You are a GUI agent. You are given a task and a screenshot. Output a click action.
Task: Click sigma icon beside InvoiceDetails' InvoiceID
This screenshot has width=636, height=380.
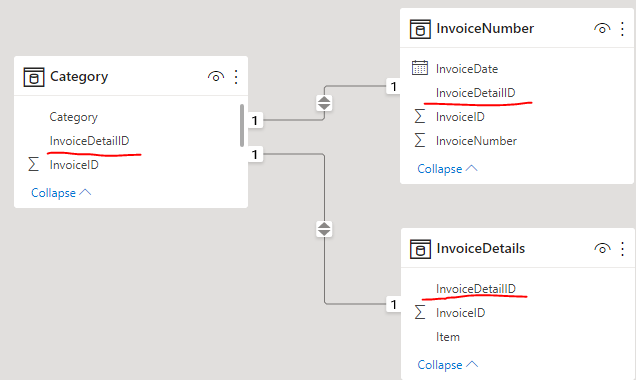tap(420, 312)
